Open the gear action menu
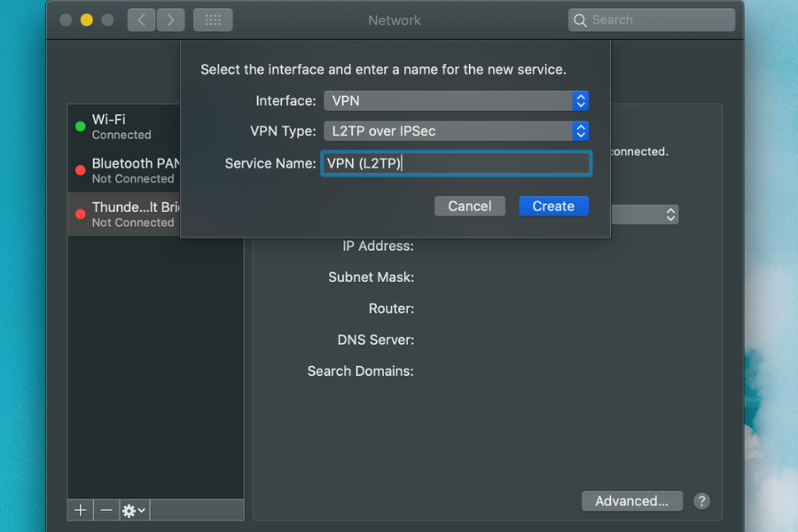Viewport: 798px width, 532px height. (x=134, y=510)
